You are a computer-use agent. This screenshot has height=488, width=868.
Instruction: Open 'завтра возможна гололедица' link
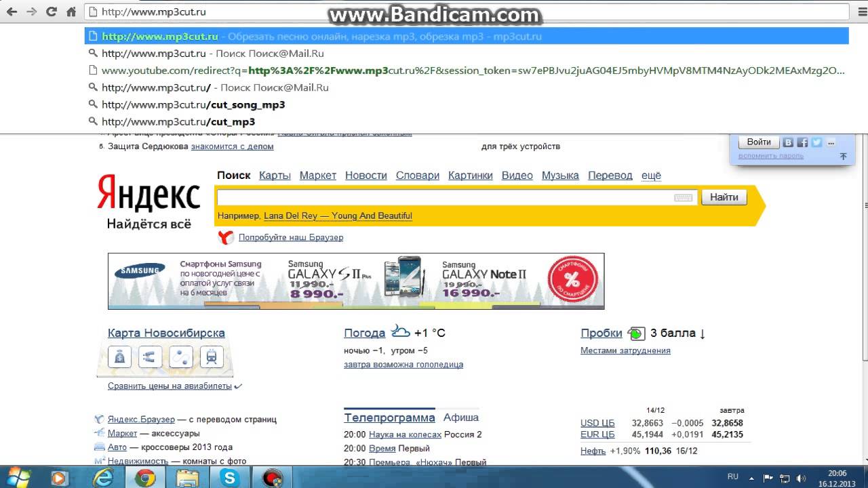(403, 365)
